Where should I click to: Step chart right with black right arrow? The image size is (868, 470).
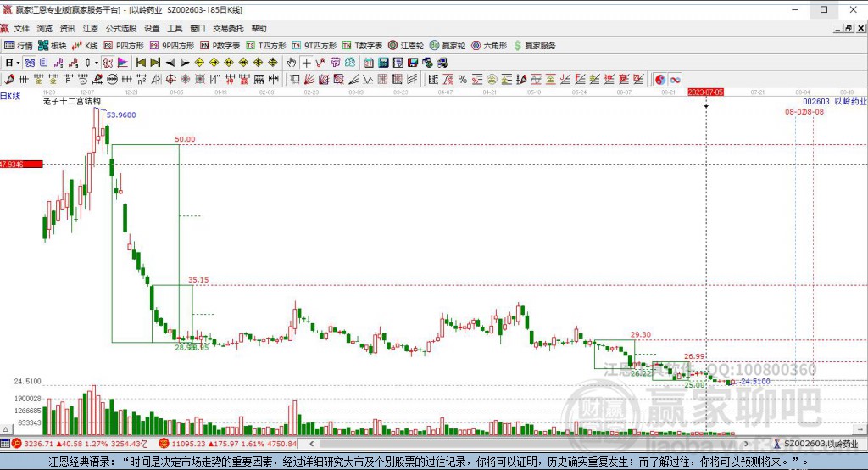click(185, 63)
